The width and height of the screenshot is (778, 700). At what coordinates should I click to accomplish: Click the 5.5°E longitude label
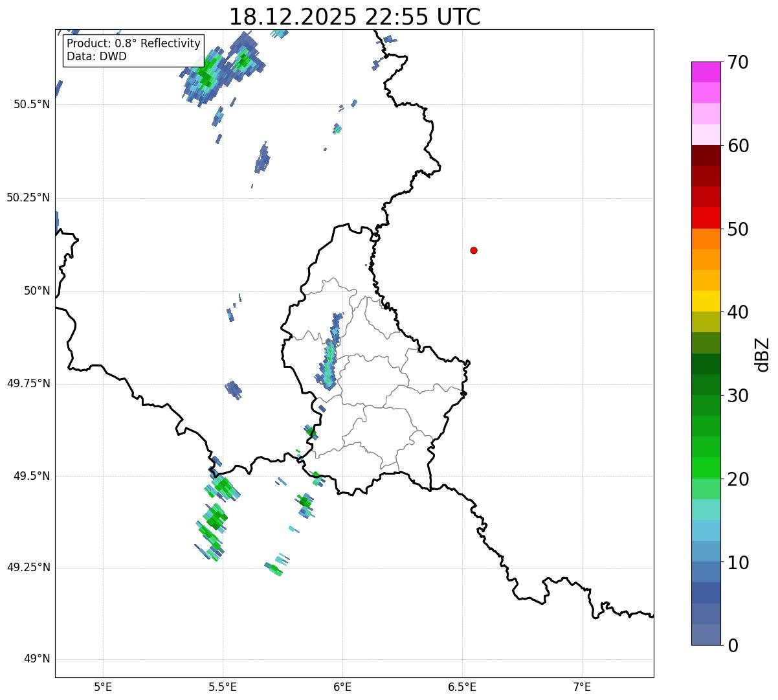point(223,687)
